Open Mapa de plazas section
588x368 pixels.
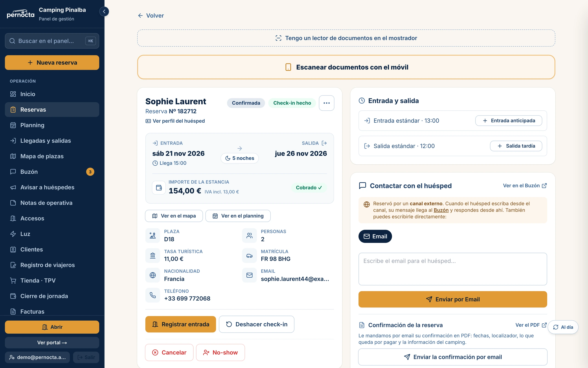pyautogui.click(x=52, y=156)
